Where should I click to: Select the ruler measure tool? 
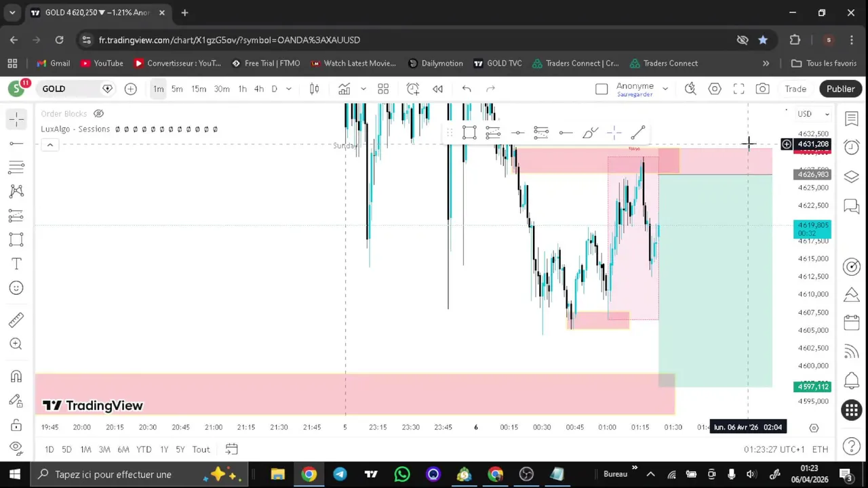[x=16, y=319]
